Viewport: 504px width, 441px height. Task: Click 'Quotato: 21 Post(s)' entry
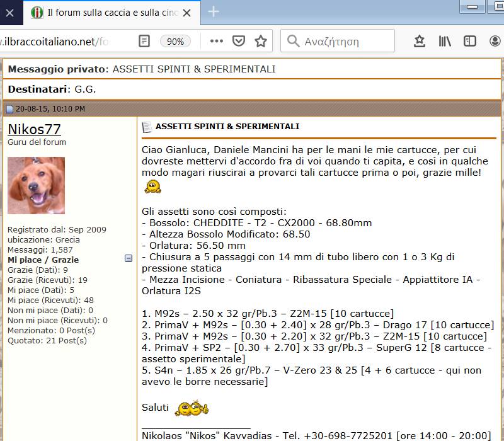[47, 340]
